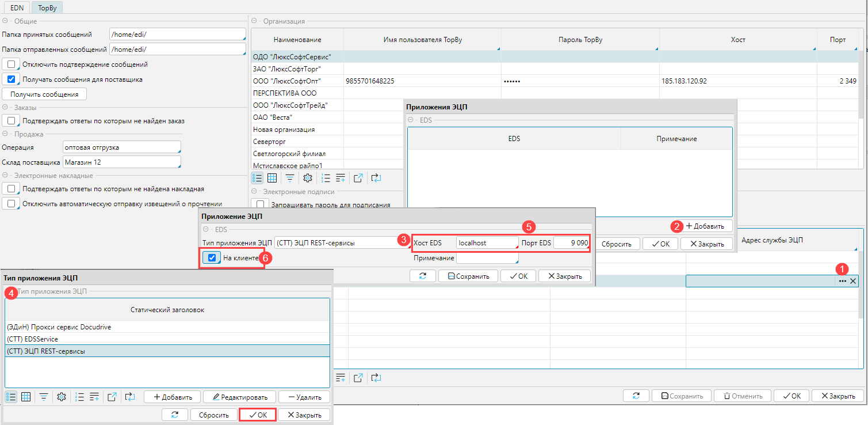The image size is (868, 425).
Task: Click gear settings icon under the Организация table
Action: click(308, 178)
